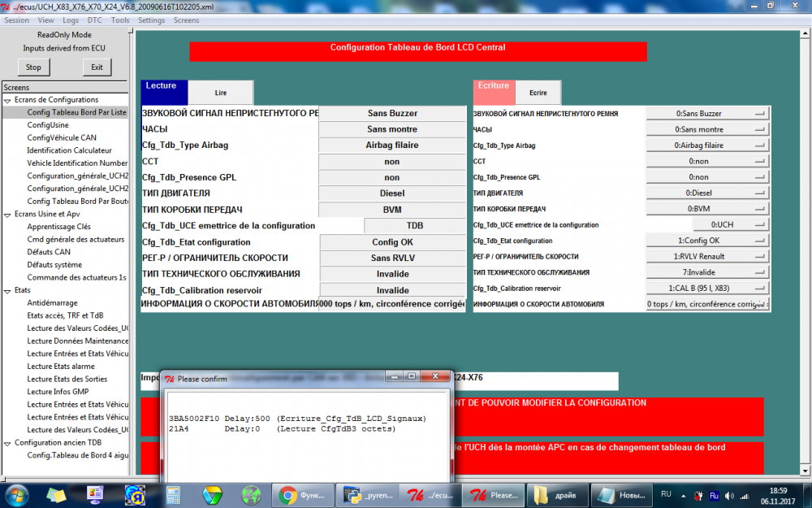Open the Screens menu
Viewport: 812px width, 508px height.
[187, 20]
